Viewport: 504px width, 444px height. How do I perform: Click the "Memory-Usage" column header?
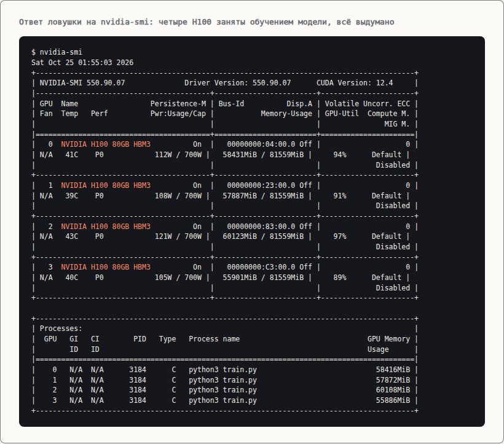click(x=286, y=114)
